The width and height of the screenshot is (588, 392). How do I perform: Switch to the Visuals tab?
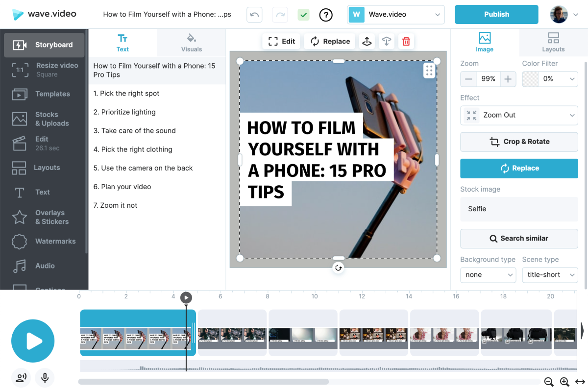click(192, 43)
